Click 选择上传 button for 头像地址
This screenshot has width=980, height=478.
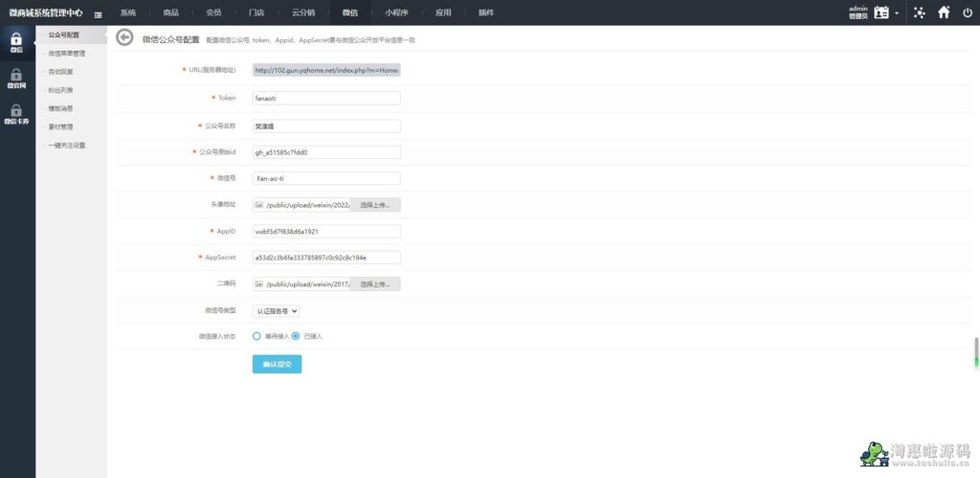[x=375, y=205]
